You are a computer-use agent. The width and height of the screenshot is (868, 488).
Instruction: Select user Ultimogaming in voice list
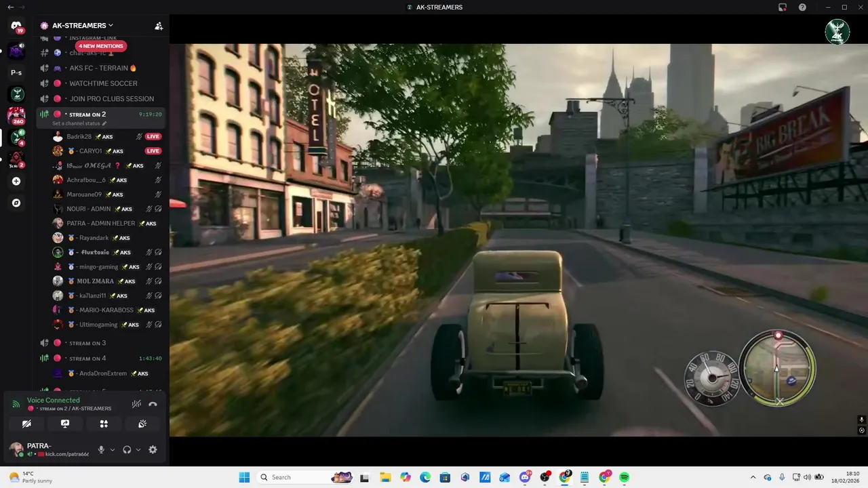[107, 325]
